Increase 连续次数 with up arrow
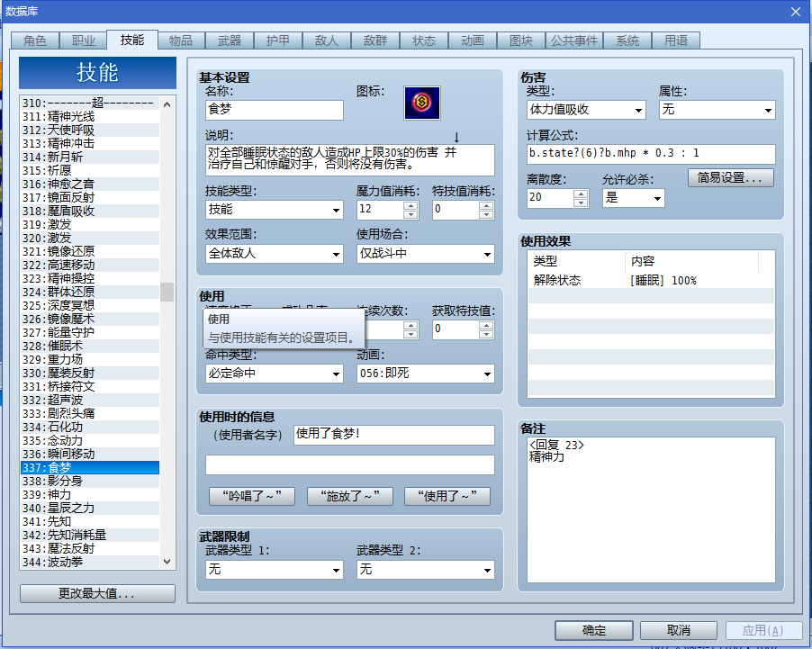 coord(411,325)
